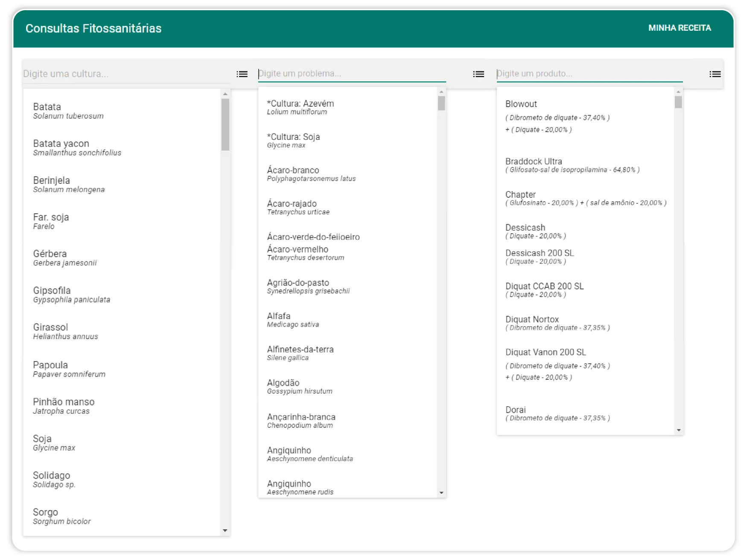This screenshot has width=747, height=560.
Task: Click the MINHA RECEITA button
Action: [680, 28]
